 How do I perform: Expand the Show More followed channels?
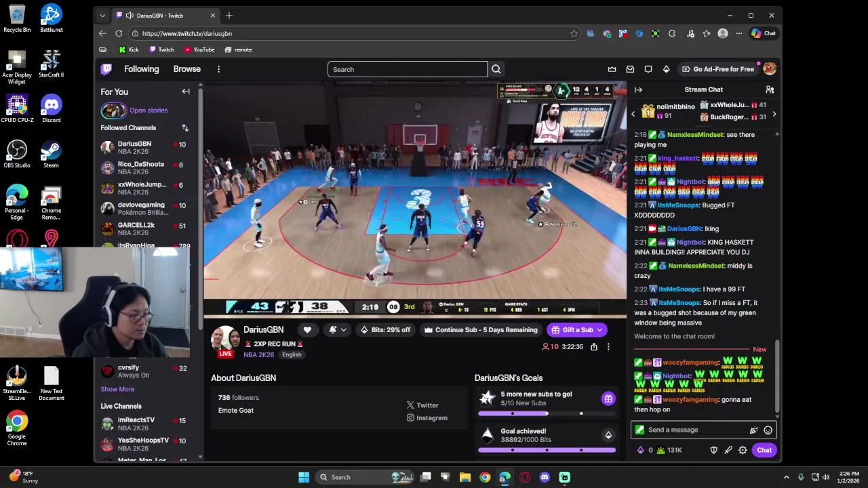[117, 389]
